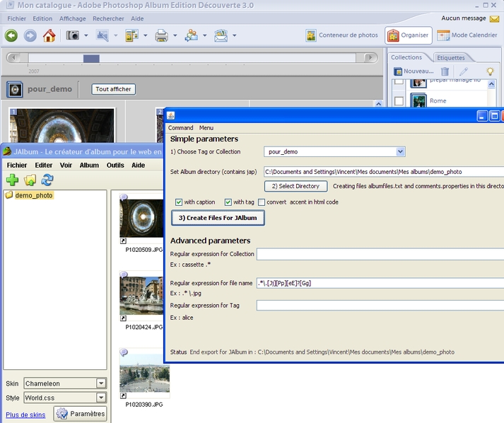Screen dimensions: 504x423
Task: Open the Outils menu in JAlbum
Action: [x=115, y=165]
